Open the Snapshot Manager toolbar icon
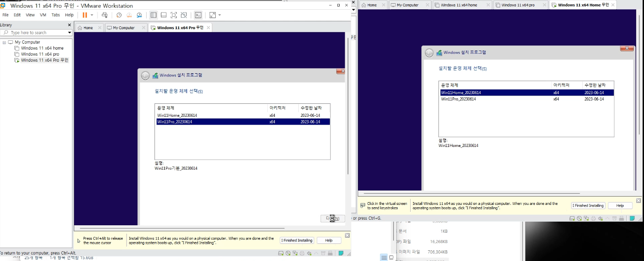Screen dimensions: 644x261 click(139, 15)
